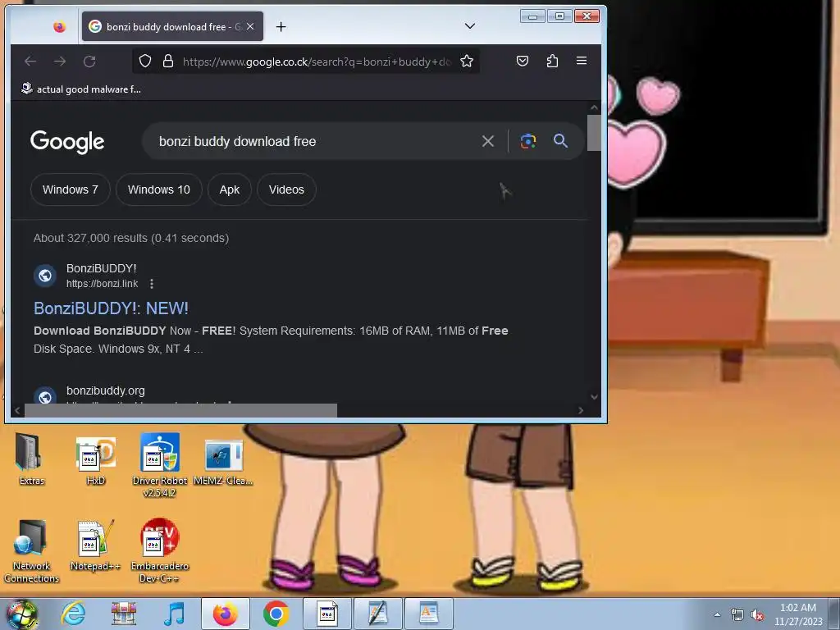Open Google Lens camera search icon
This screenshot has width=840, height=630.
tap(527, 141)
